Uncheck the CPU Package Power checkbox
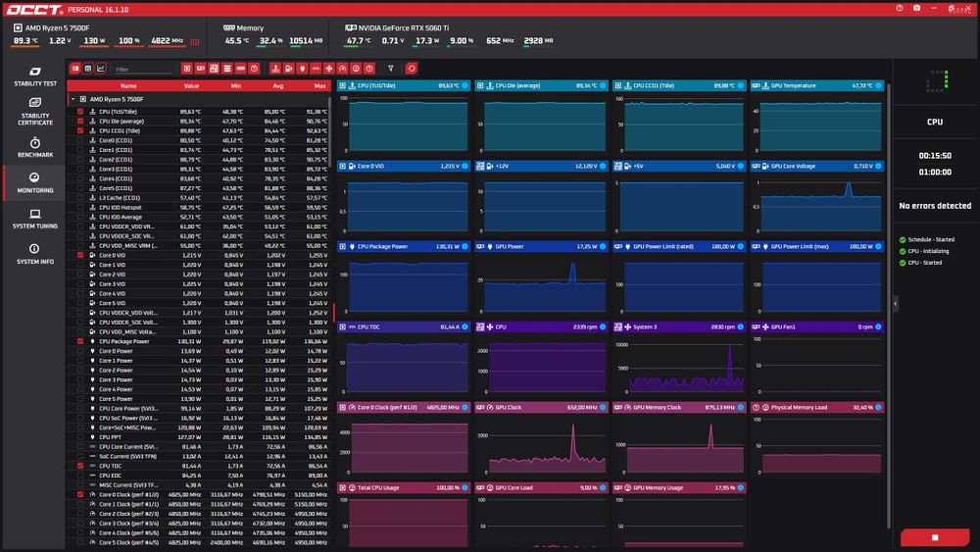 80,341
